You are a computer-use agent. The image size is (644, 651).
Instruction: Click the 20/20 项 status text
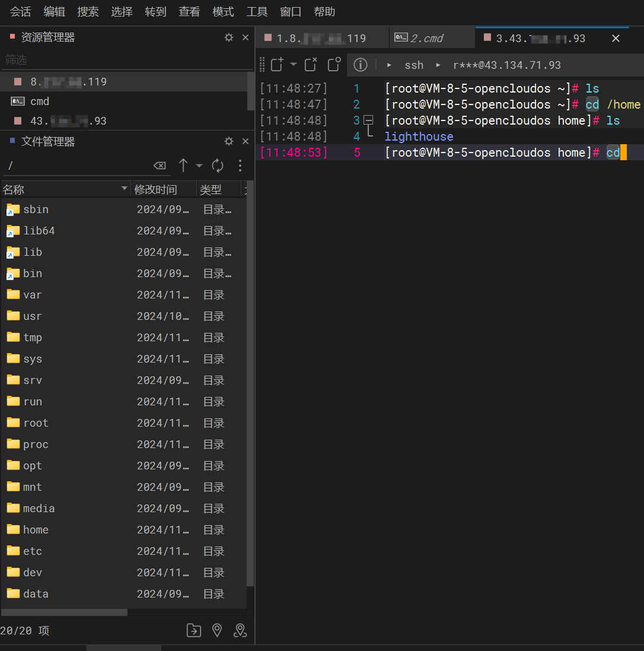(x=24, y=631)
